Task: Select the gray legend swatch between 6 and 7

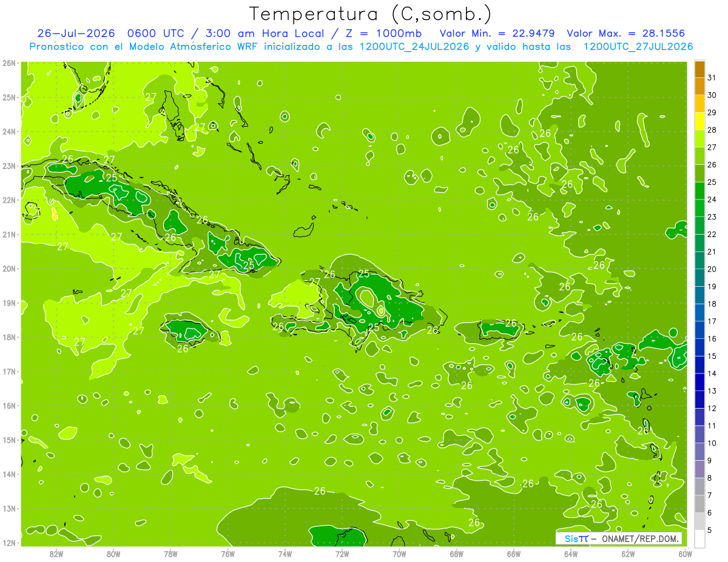Action: (699, 504)
